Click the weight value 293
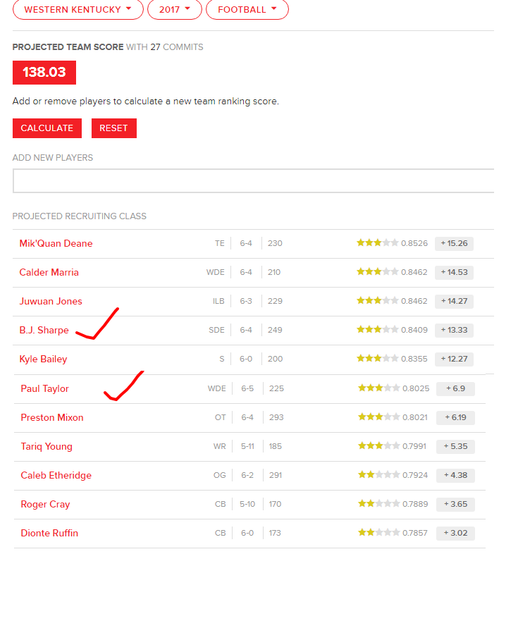506x640 pixels. [276, 418]
